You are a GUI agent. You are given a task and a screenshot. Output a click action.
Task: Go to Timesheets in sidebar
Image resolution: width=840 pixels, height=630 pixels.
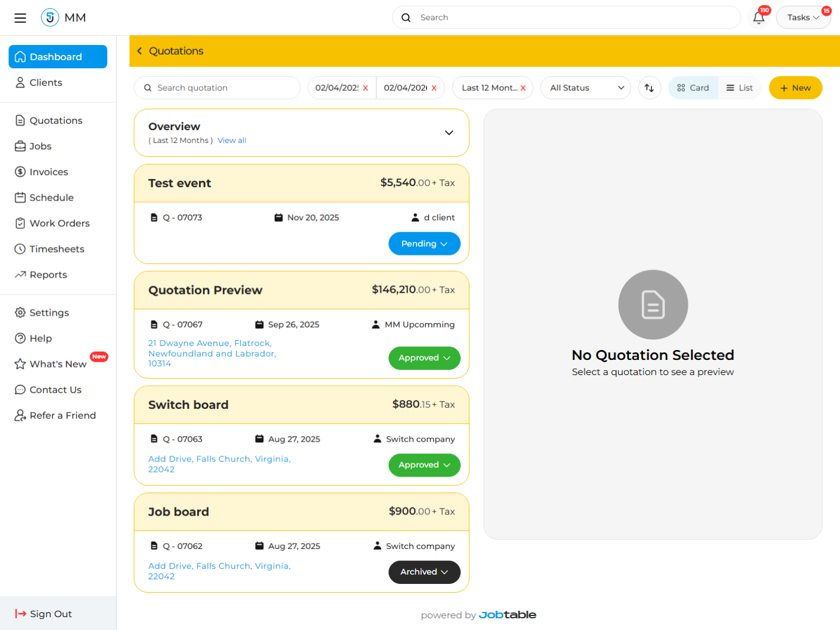tap(57, 249)
